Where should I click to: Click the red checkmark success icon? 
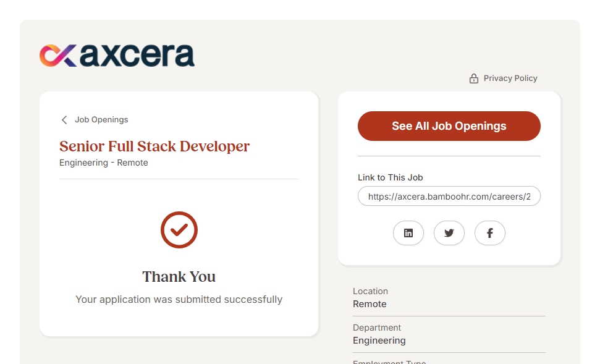[x=179, y=230]
